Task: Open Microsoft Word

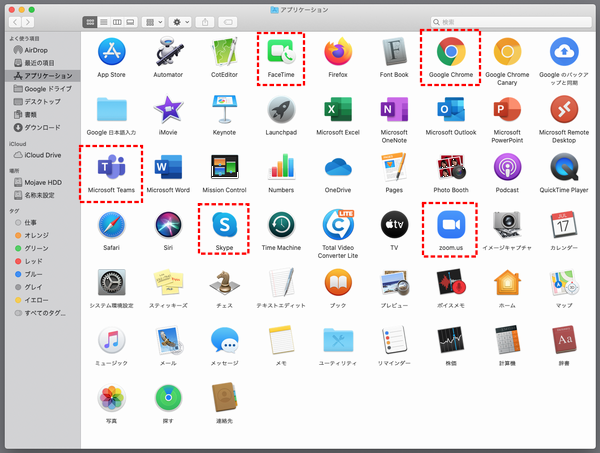Action: coord(168,167)
